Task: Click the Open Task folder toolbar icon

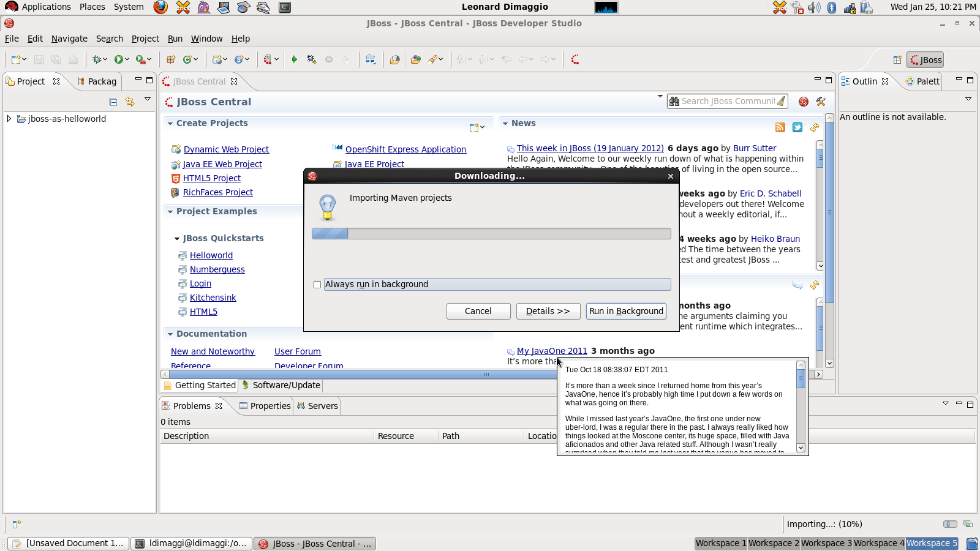Action: click(416, 59)
